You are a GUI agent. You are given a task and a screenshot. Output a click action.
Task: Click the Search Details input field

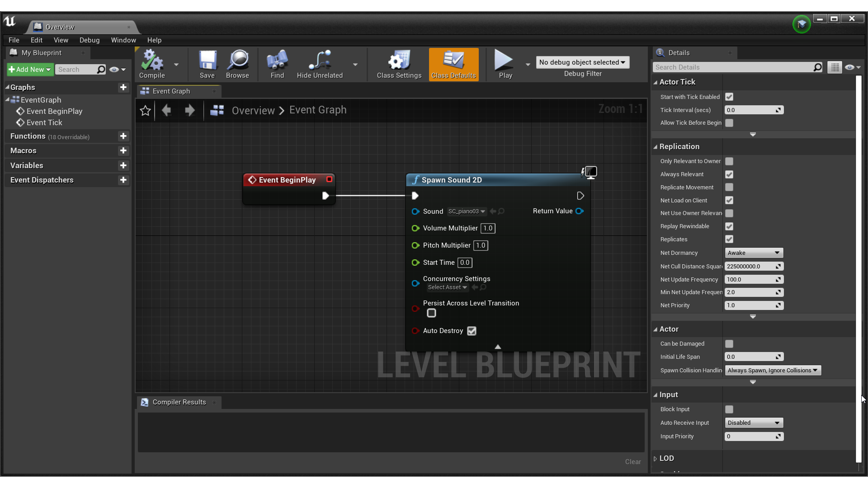click(732, 67)
